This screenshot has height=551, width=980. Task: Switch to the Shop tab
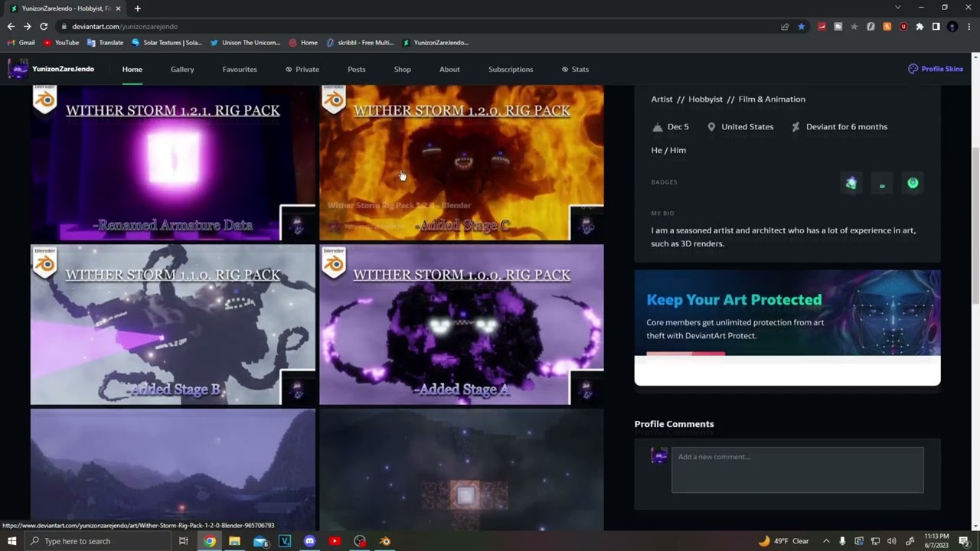pyautogui.click(x=403, y=70)
